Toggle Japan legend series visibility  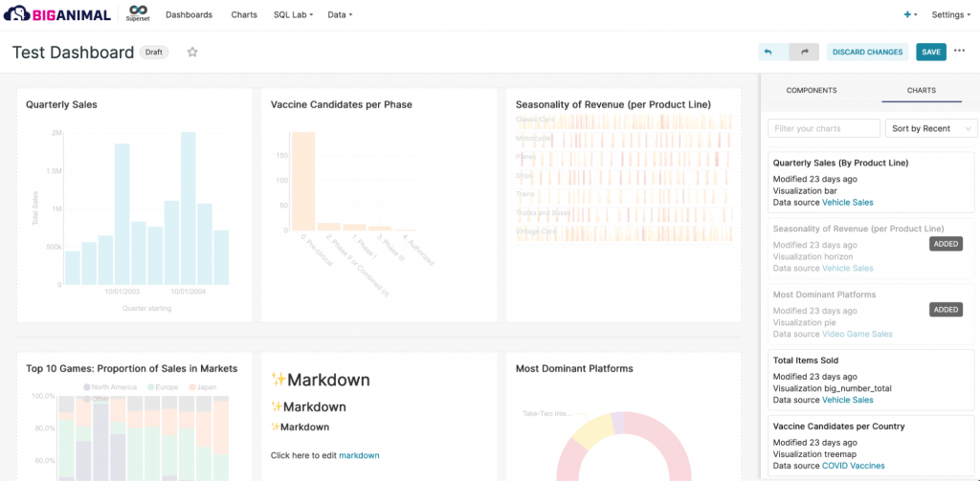pos(201,387)
